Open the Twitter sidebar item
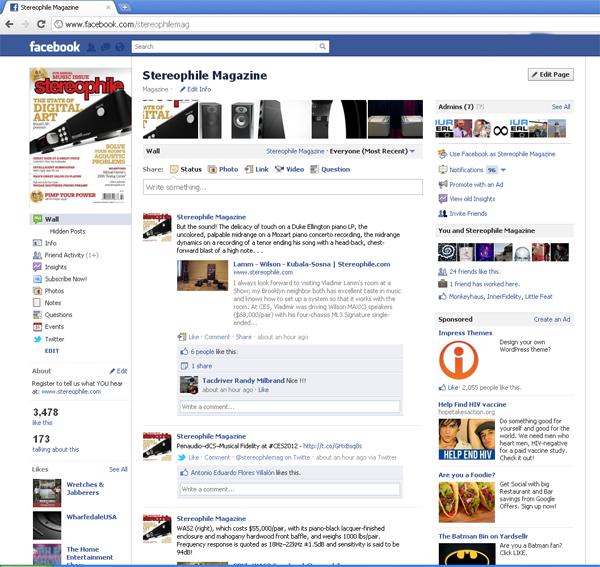 tap(54, 339)
